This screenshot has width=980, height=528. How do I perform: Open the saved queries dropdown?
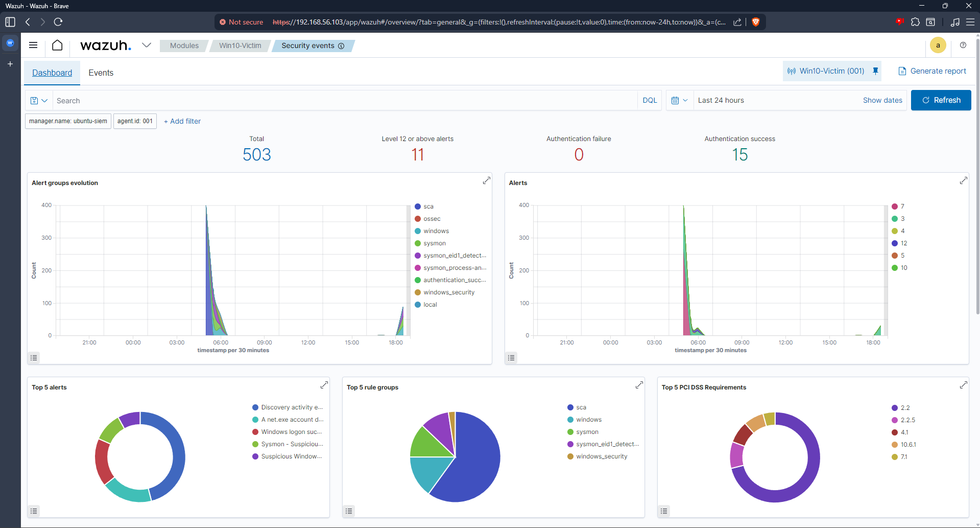[39, 101]
